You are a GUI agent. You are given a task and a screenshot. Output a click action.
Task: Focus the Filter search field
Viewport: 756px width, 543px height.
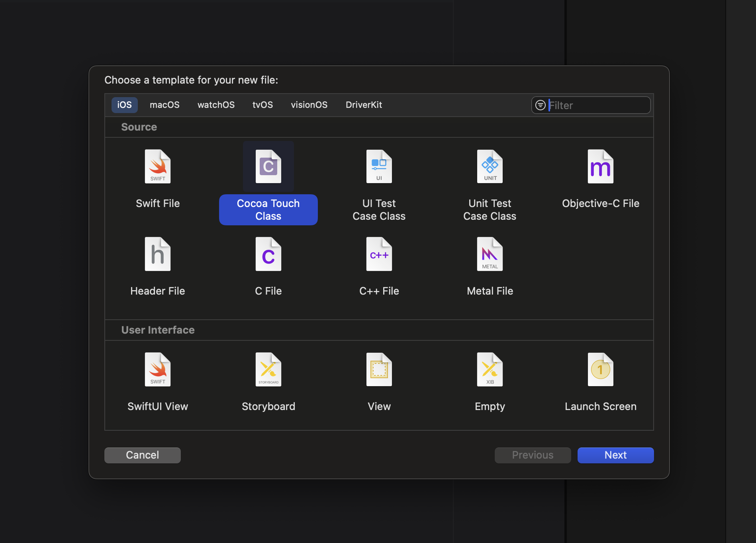[591, 105]
